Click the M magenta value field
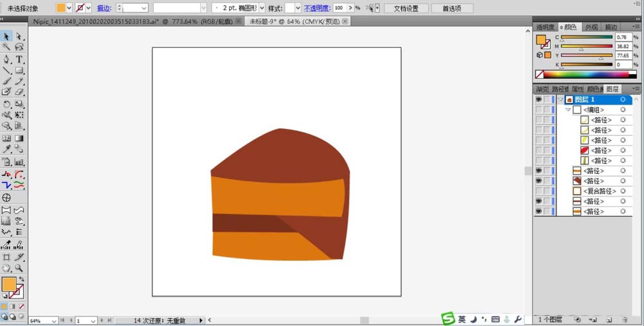This screenshot has width=644, height=326. coord(623,46)
